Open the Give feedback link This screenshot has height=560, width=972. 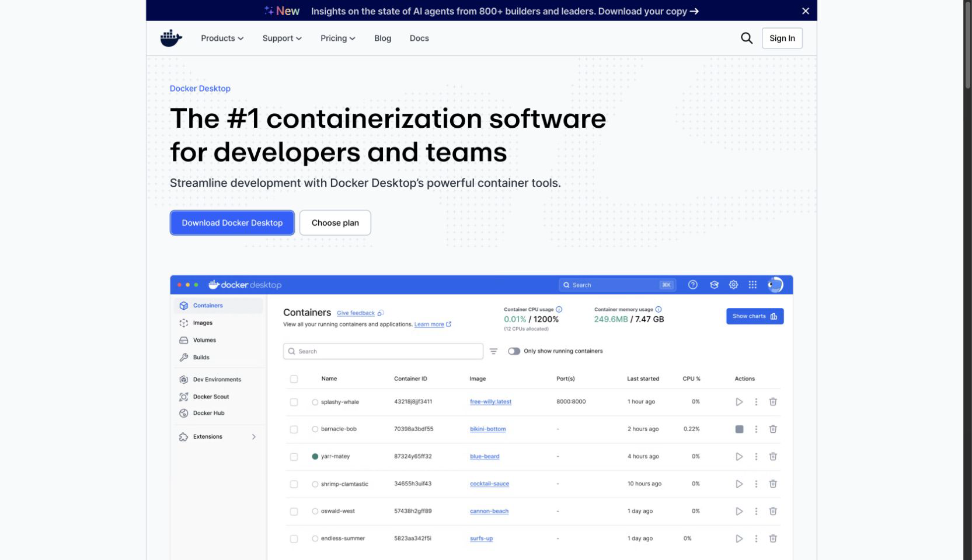(x=356, y=313)
